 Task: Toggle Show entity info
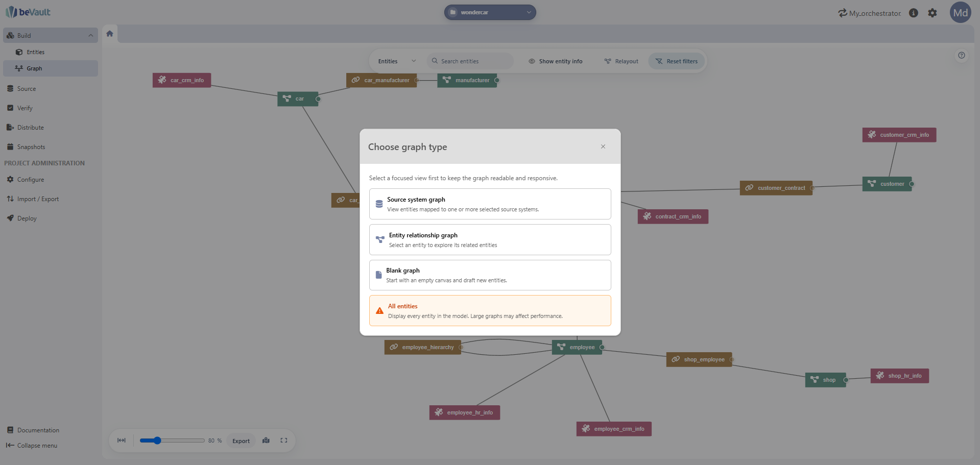[x=555, y=61]
